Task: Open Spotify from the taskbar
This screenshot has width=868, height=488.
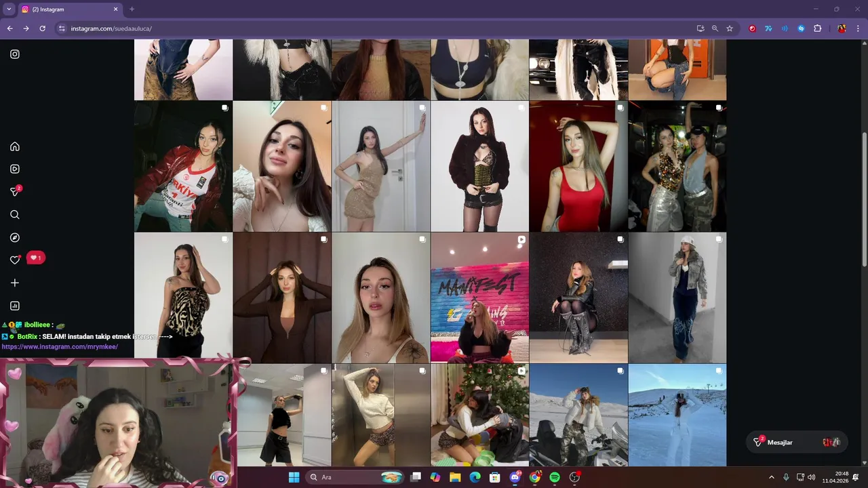Action: pyautogui.click(x=555, y=477)
